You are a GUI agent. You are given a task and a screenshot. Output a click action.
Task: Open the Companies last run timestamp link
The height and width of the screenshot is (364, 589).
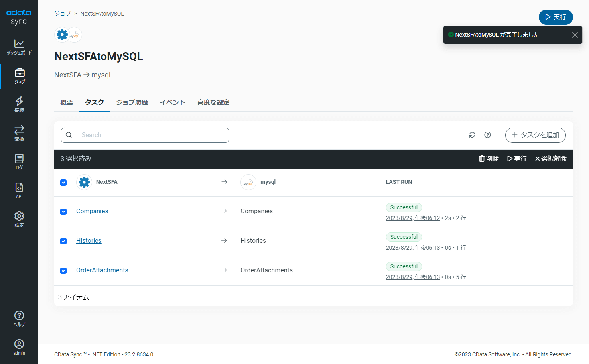click(413, 218)
